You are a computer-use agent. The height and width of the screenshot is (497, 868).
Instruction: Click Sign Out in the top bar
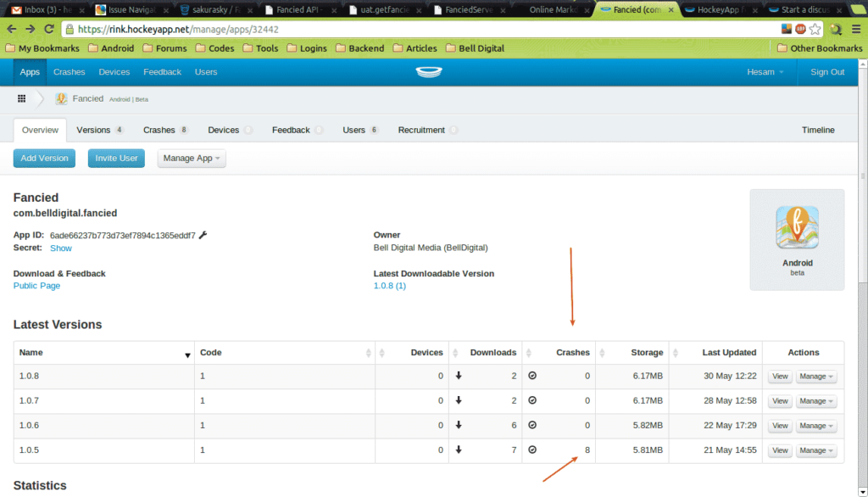coord(827,72)
